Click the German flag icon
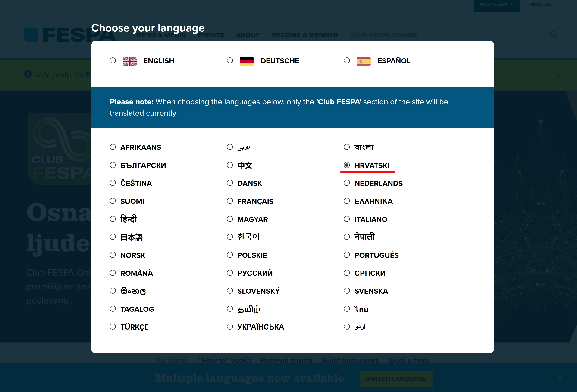 (x=247, y=61)
